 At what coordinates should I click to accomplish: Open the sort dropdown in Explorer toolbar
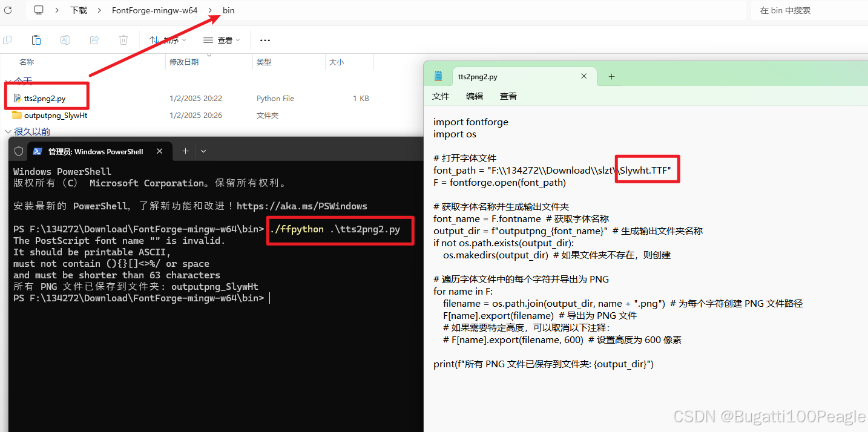(x=168, y=40)
